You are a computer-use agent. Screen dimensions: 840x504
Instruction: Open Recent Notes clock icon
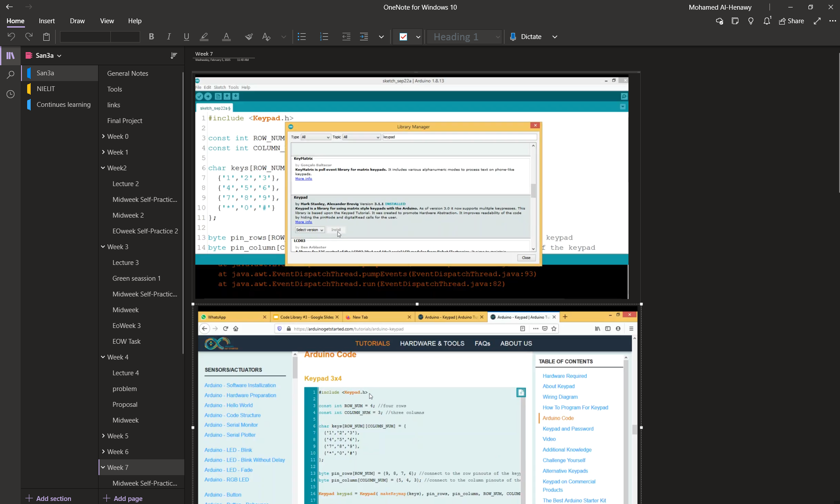[11, 94]
